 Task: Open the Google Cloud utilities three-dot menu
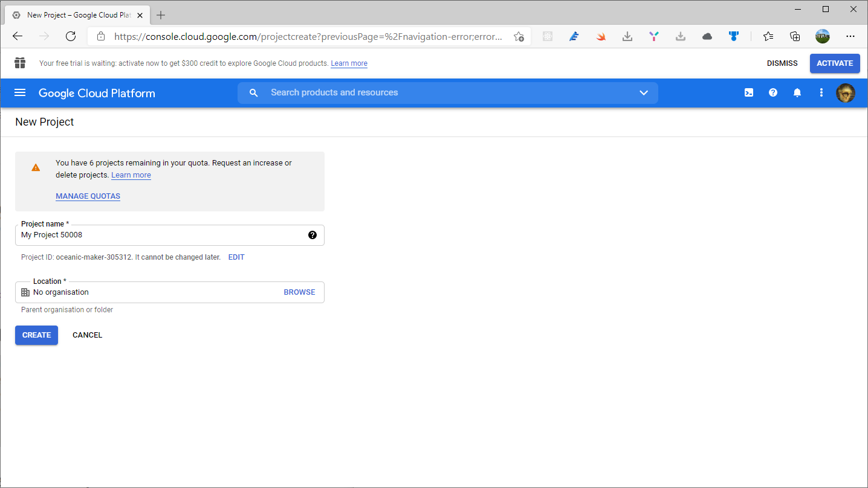[821, 92]
